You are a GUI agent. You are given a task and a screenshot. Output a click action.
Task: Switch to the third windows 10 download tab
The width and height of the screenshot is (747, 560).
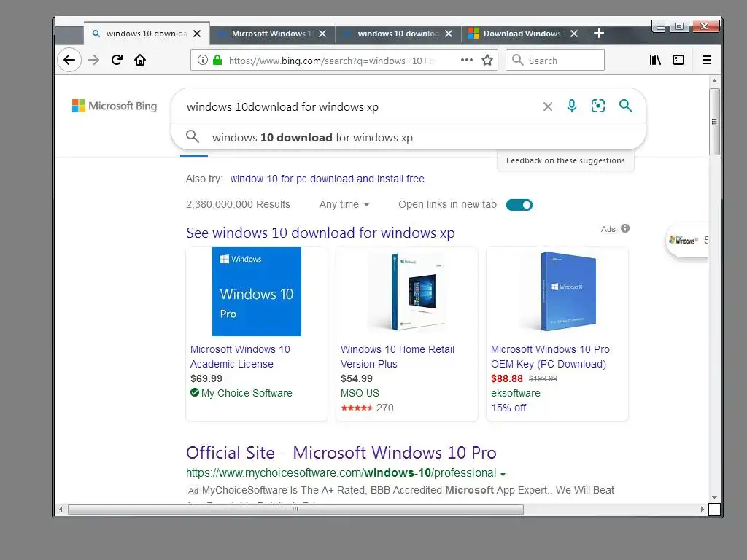point(398,34)
